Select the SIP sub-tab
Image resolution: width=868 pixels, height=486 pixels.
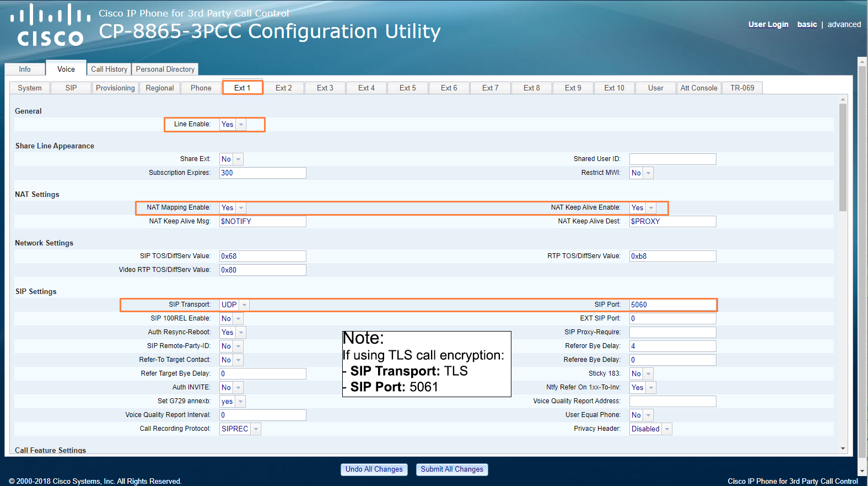pyautogui.click(x=71, y=88)
